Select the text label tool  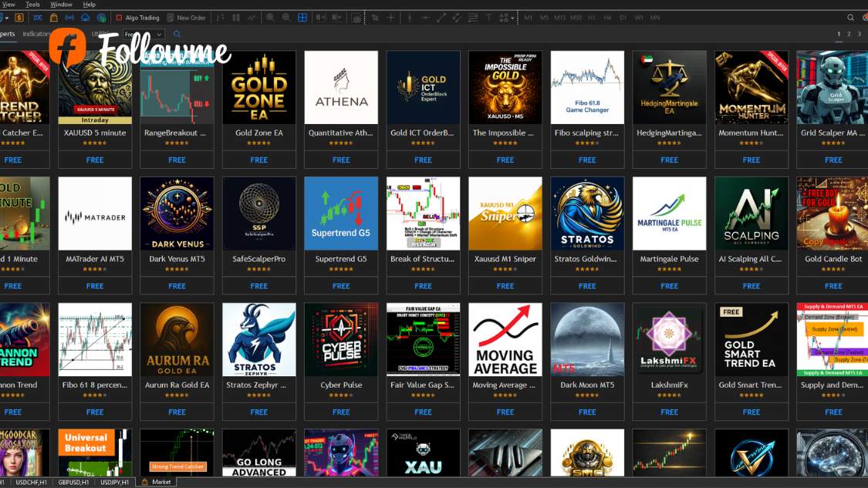[x=488, y=18]
